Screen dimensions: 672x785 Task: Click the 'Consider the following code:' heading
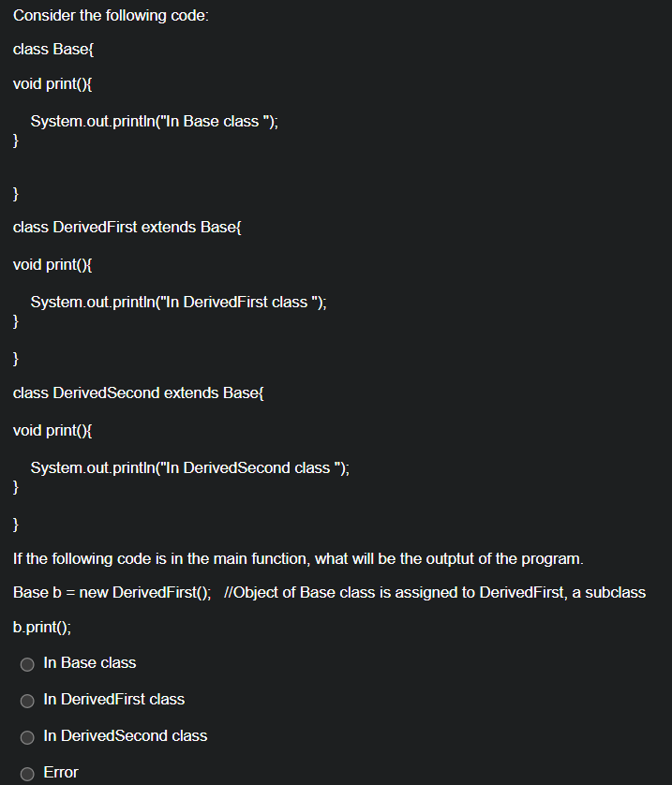pyautogui.click(x=110, y=15)
